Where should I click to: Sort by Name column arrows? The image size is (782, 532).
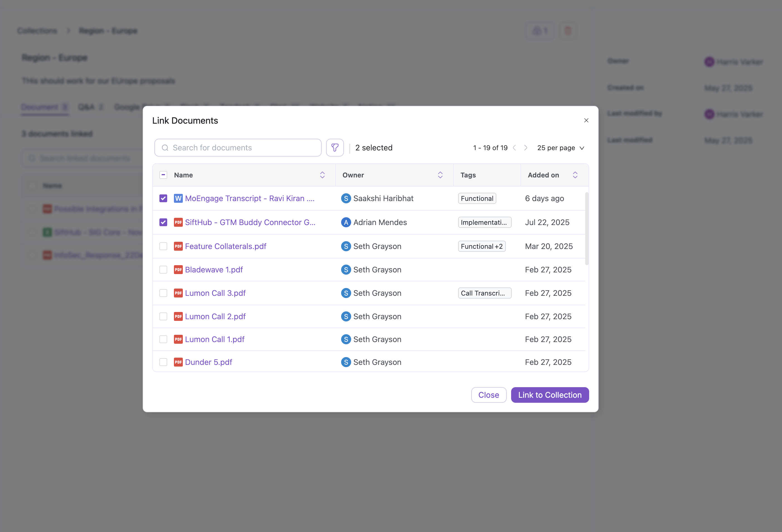322,175
